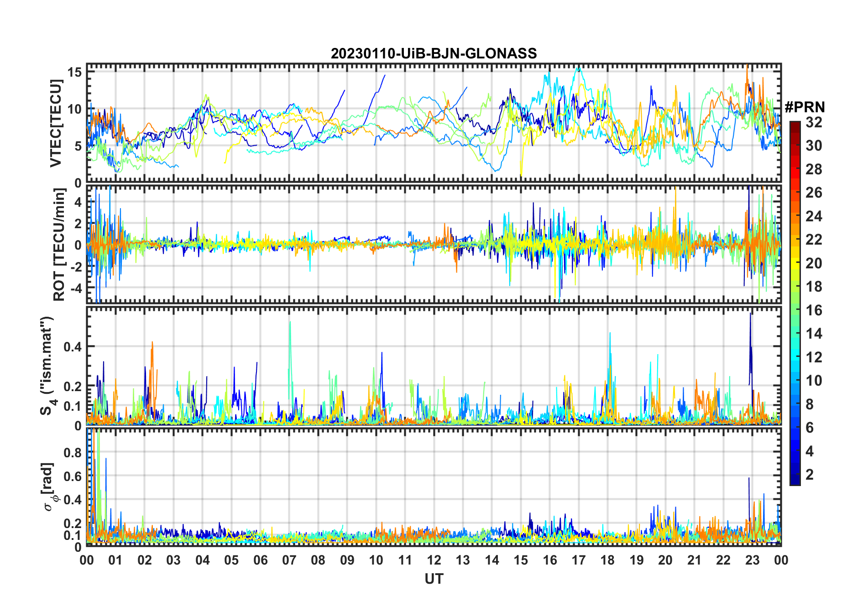Click the UT x-axis label
Screen dimensions: 868x607
(x=434, y=579)
